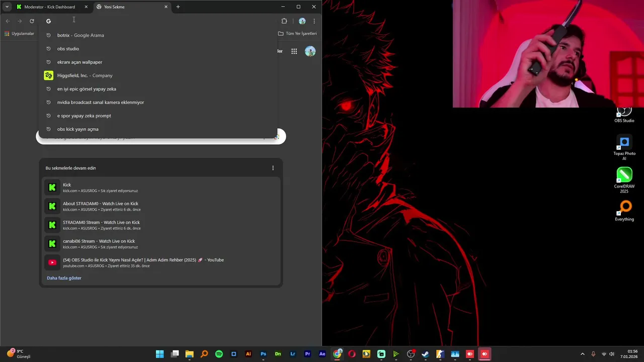This screenshot has height=362, width=644.
Task: Close the Moderator - Kick Dashboard tab
Action: coord(86,7)
